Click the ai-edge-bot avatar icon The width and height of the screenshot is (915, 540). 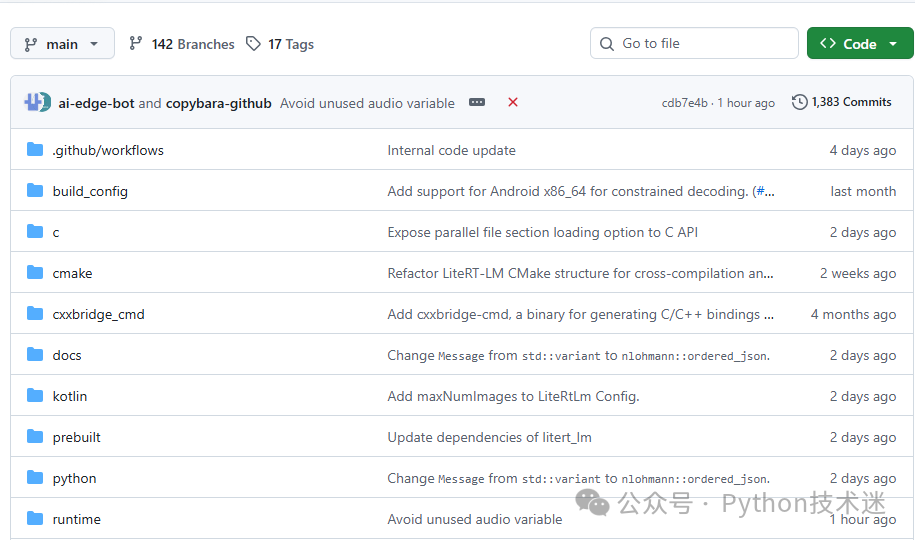[x=37, y=103]
